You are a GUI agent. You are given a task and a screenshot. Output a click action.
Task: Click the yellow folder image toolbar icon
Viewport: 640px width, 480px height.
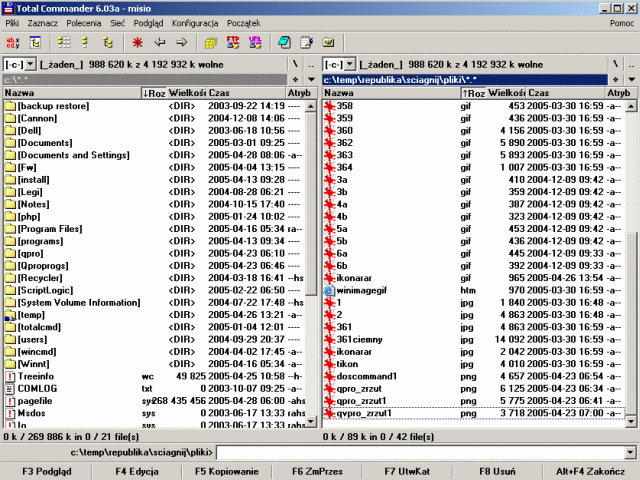[x=328, y=42]
